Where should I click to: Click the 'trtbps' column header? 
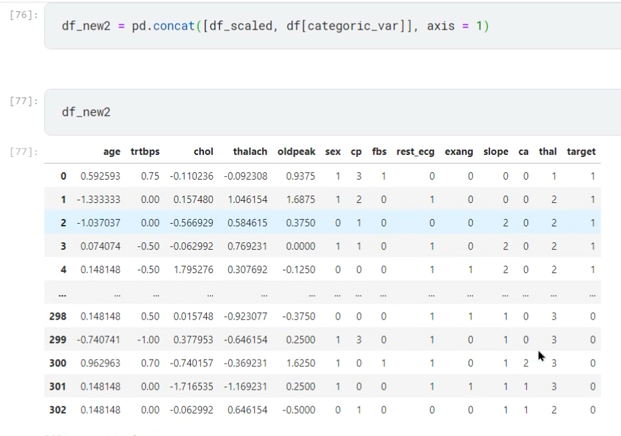[144, 152]
